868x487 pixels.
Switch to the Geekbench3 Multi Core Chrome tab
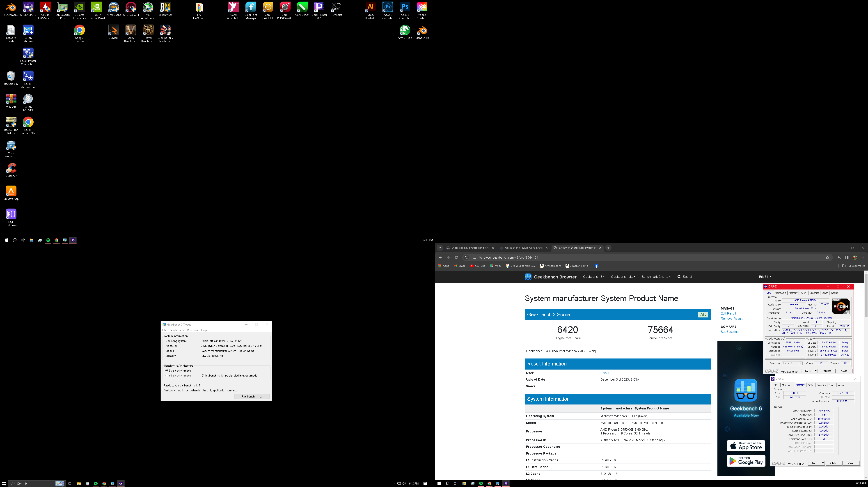tap(524, 248)
